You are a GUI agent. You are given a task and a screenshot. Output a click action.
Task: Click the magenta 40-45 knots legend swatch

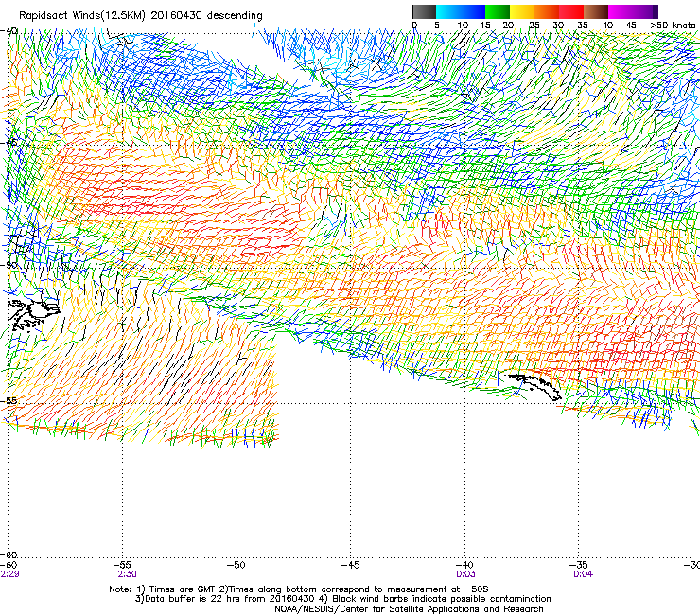click(x=621, y=11)
